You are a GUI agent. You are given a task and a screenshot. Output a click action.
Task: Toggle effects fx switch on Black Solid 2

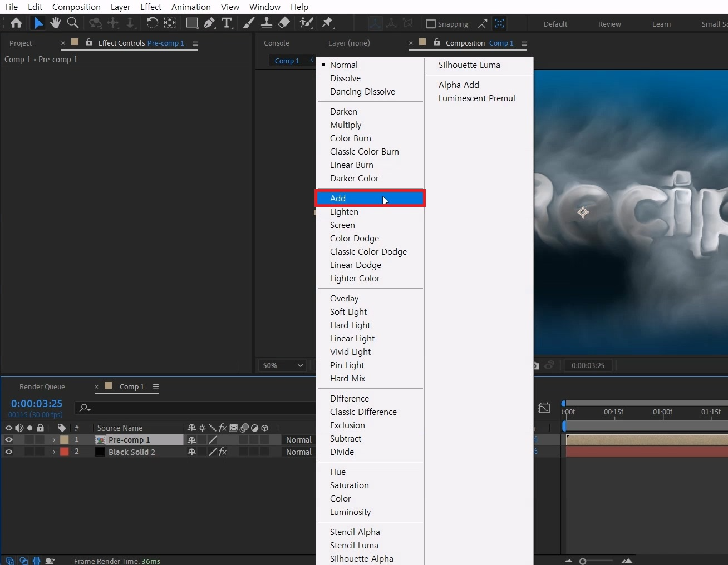coord(223,452)
